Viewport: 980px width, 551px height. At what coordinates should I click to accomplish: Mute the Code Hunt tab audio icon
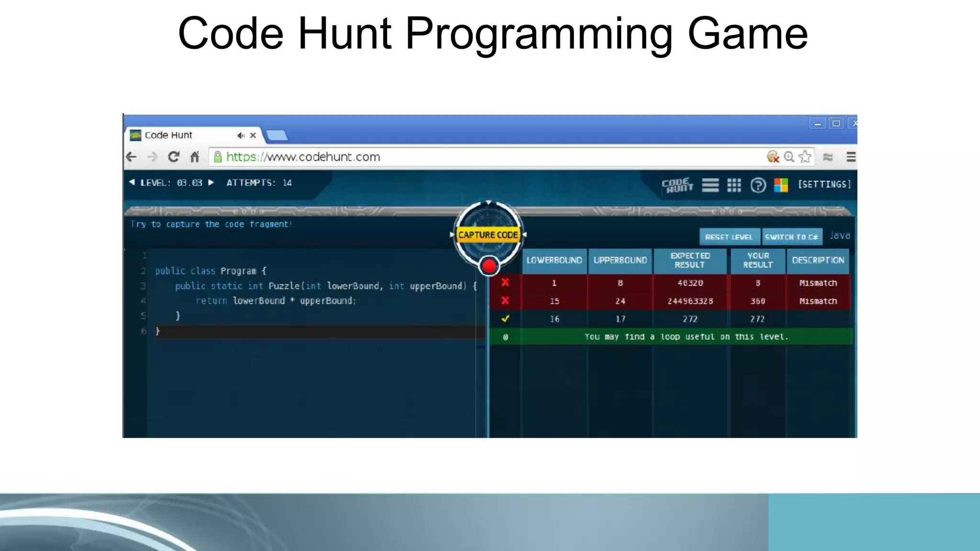[x=241, y=135]
